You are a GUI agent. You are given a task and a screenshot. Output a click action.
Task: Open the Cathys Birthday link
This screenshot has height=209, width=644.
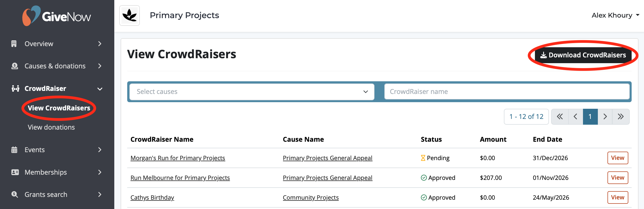152,197
